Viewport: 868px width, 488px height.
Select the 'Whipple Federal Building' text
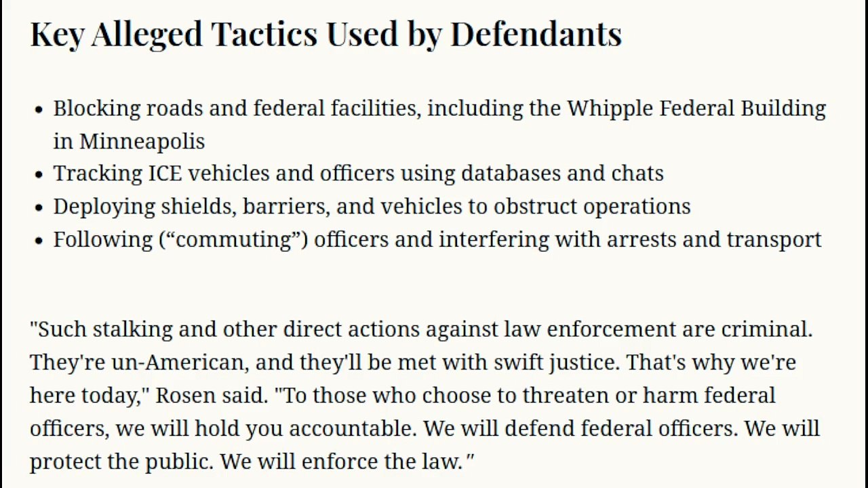696,108
